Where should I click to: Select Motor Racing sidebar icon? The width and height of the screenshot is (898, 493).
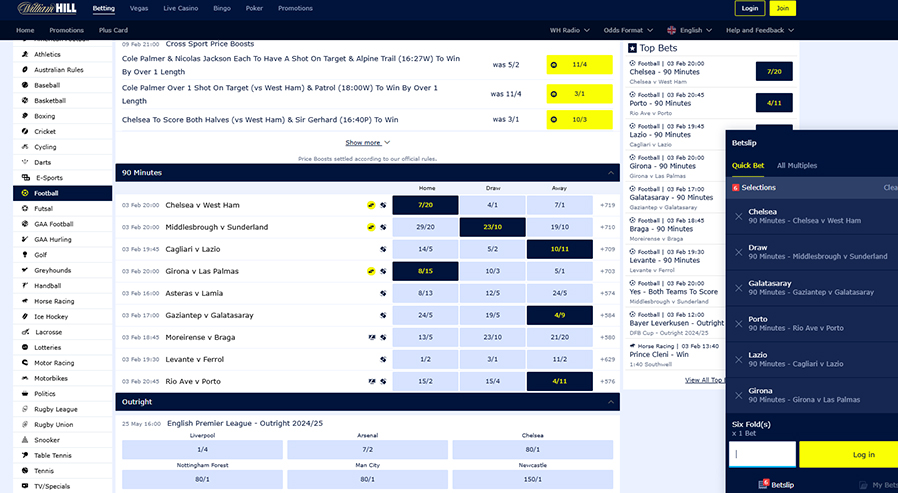pyautogui.click(x=25, y=363)
